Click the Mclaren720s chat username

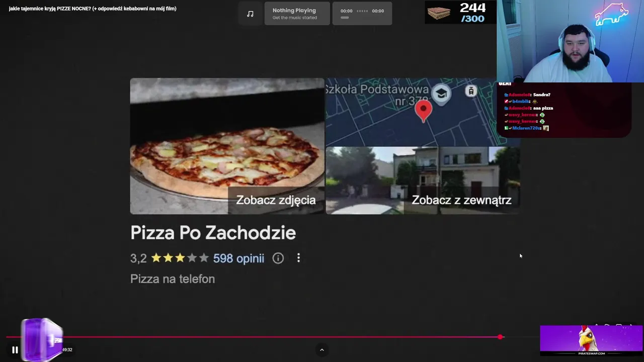526,128
